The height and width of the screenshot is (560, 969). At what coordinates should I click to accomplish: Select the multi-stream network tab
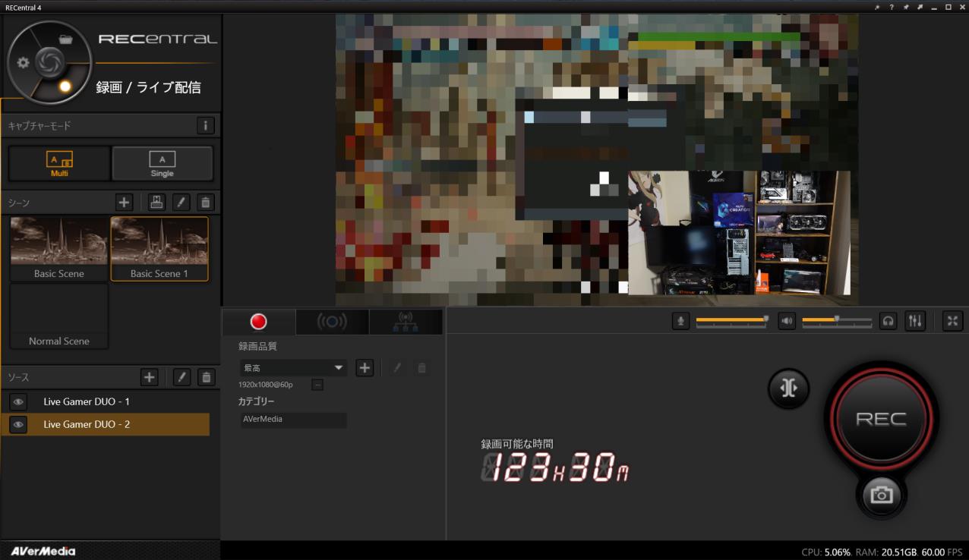tap(406, 322)
